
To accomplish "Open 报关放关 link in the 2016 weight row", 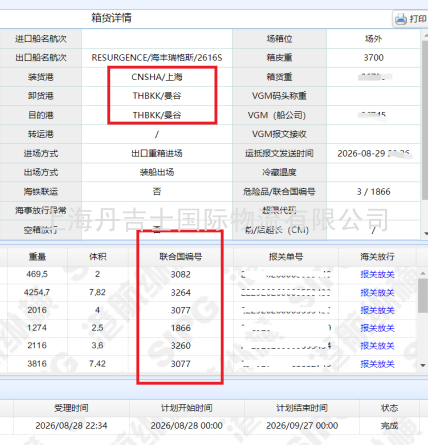I will click(377, 310).
